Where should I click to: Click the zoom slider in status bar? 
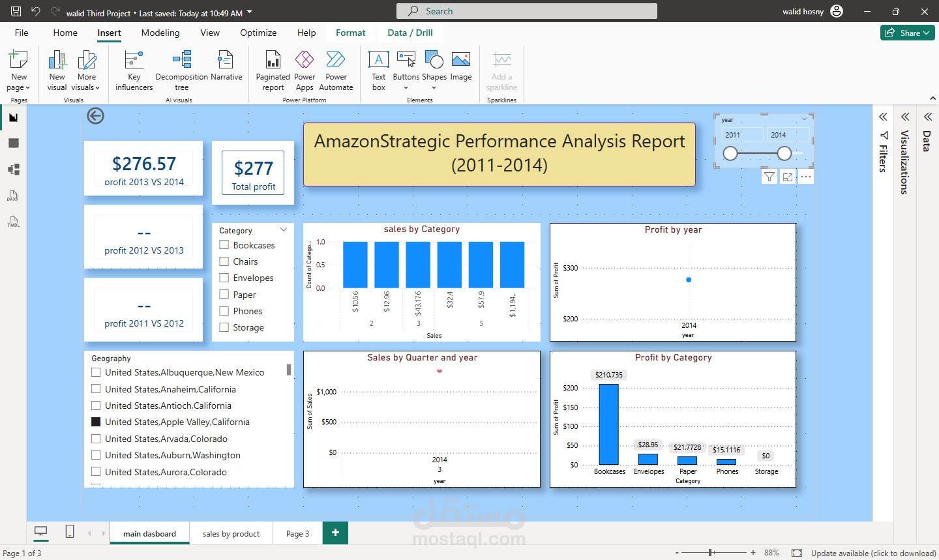click(715, 553)
